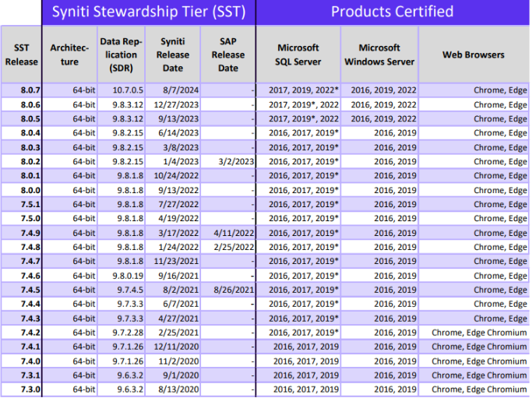
Task: Click the 'Microsoft SQL Server' column header
Action: (298, 55)
